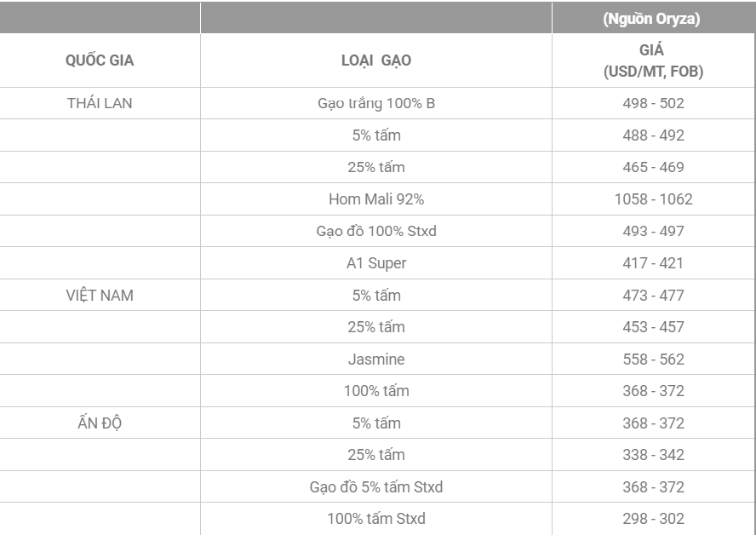Click the price 338 - 342
Viewport: 756px width, 535px height.
pyautogui.click(x=653, y=455)
